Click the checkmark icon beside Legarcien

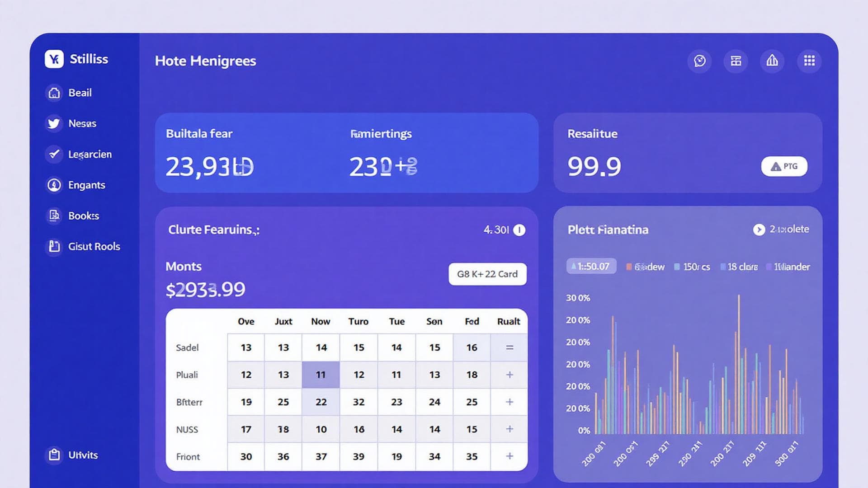tap(54, 154)
